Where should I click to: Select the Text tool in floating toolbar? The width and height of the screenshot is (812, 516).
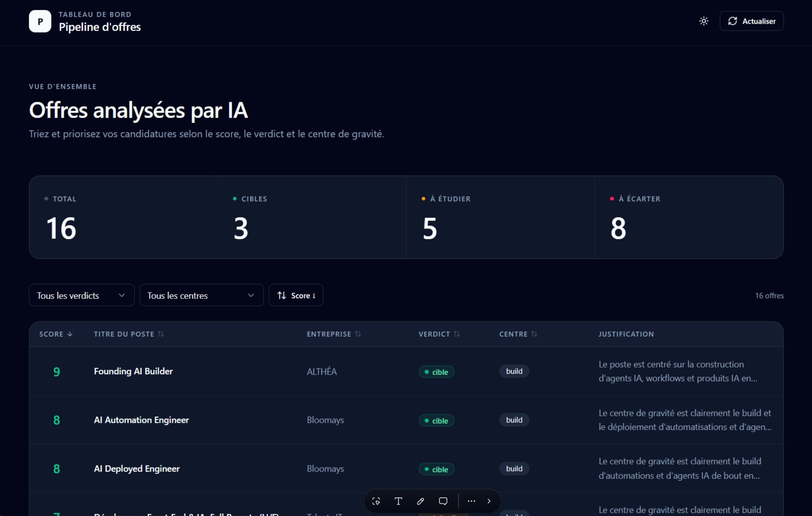click(x=398, y=501)
